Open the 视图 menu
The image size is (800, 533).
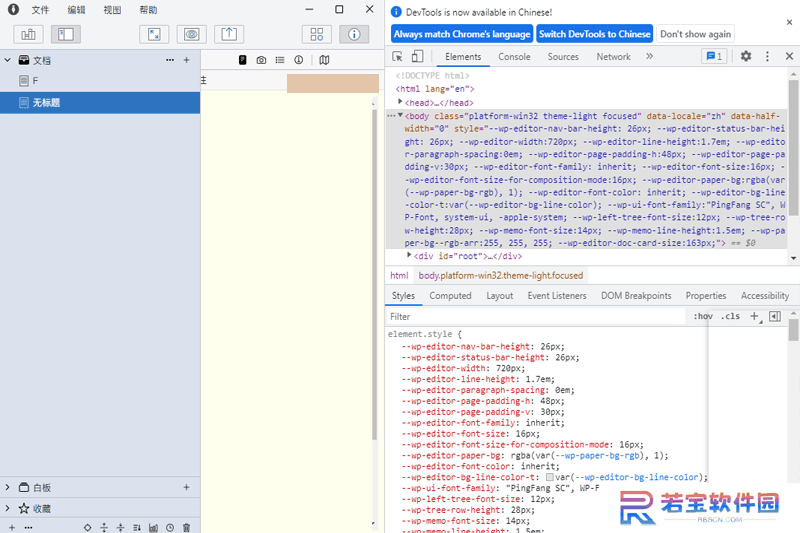tap(112, 10)
